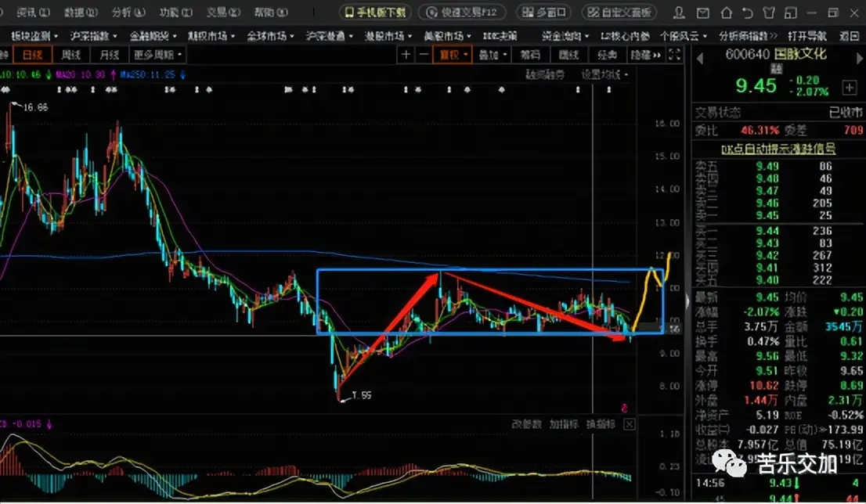Open the 更多周期 period dropdown
The image size is (866, 504).
tap(157, 55)
